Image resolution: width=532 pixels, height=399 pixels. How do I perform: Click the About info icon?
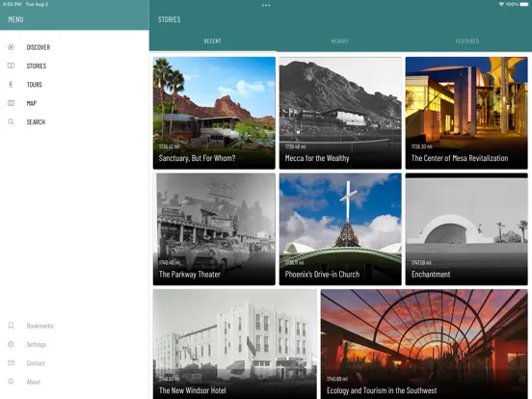coord(11,382)
